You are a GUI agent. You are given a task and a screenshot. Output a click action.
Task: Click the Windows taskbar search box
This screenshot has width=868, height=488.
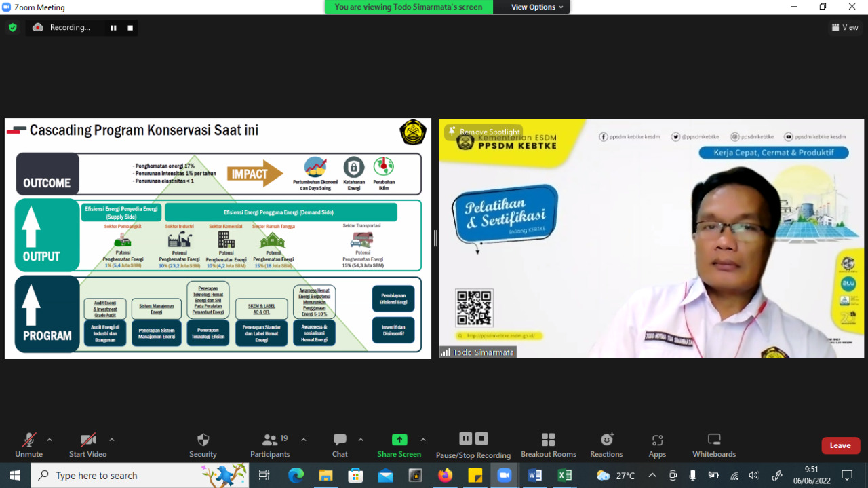click(x=129, y=476)
